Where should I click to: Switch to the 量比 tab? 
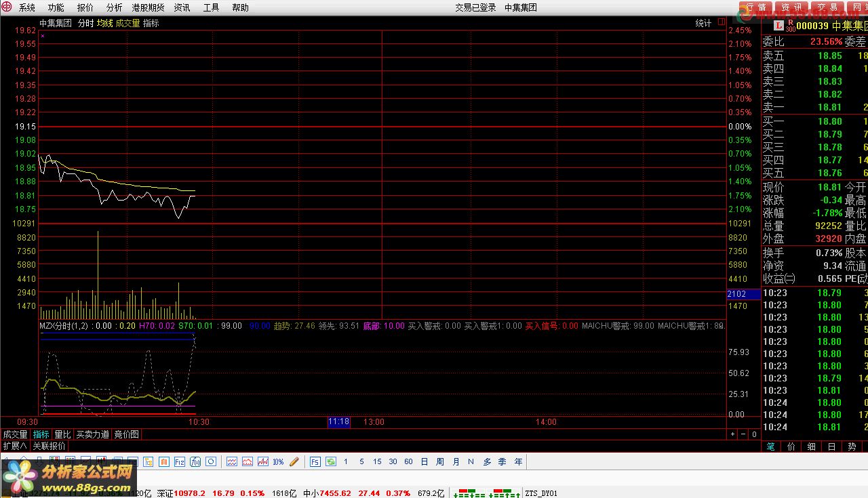coord(62,434)
